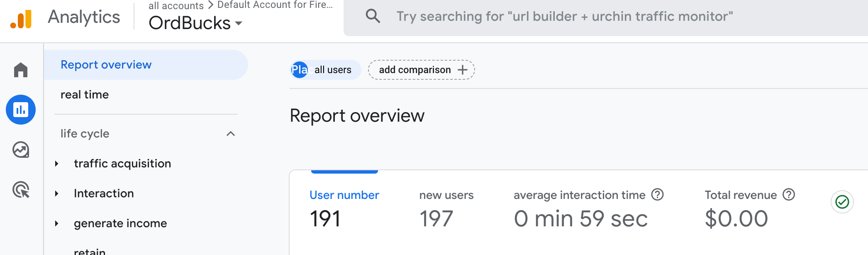Click the Analytics logo icon

click(x=21, y=19)
